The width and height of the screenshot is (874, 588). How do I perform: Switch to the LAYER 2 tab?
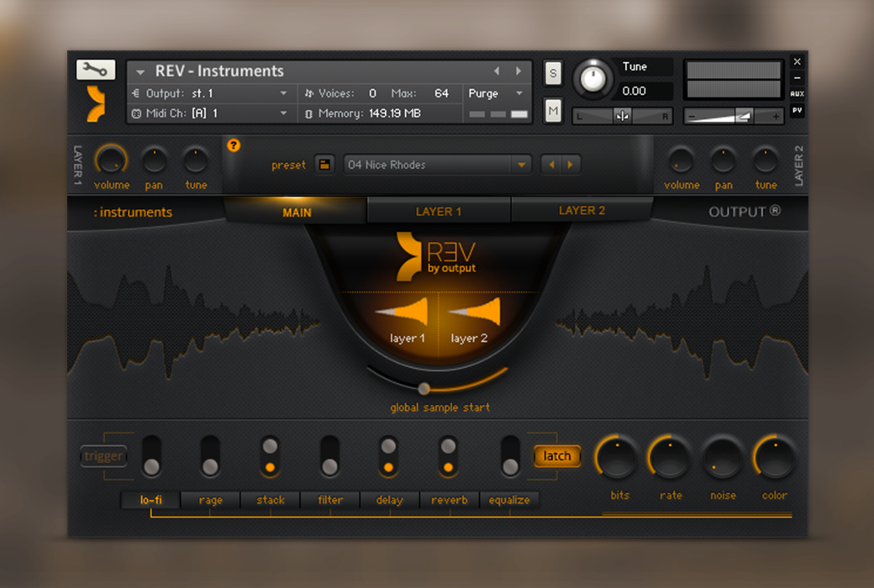(x=582, y=211)
